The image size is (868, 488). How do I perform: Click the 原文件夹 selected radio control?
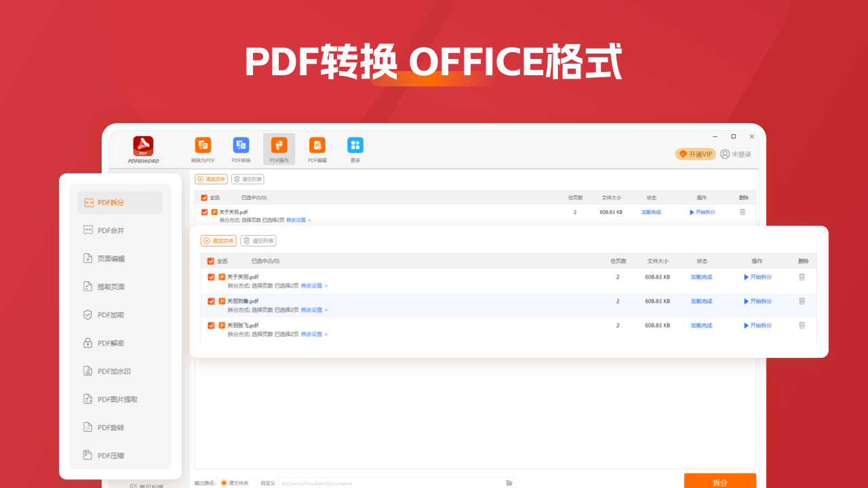click(x=222, y=483)
